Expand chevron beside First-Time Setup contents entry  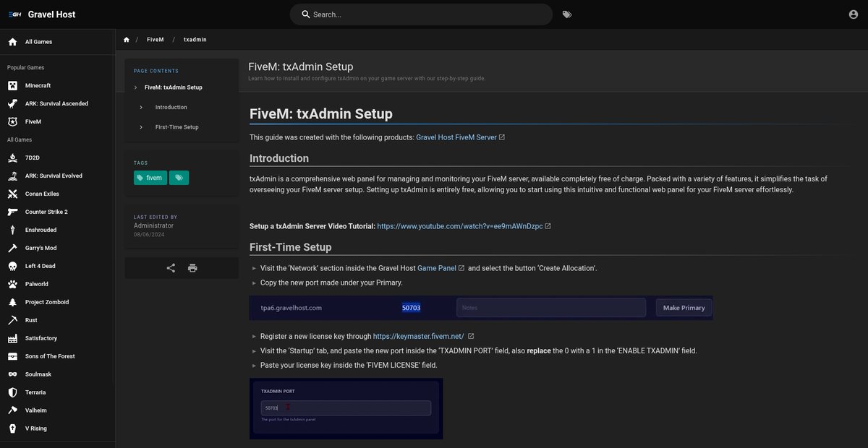(141, 127)
